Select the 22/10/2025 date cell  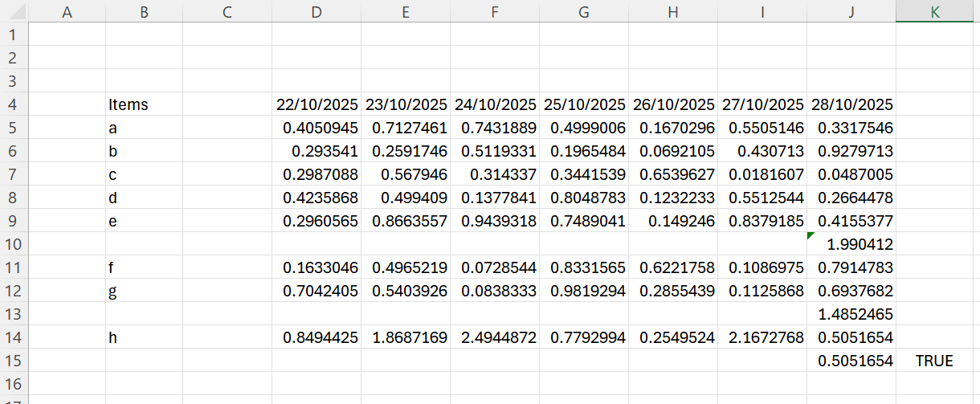[x=316, y=104]
